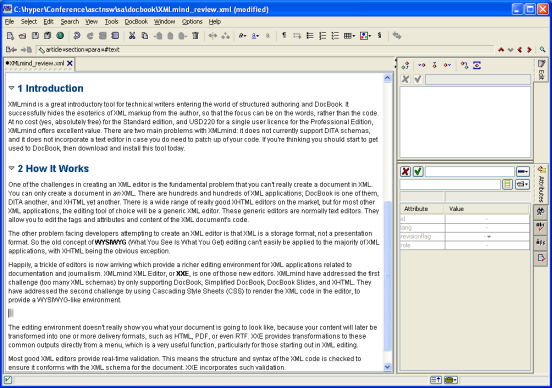The height and width of the screenshot is (388, 552).
Task: Select the role attribute row
Action: 465,245
